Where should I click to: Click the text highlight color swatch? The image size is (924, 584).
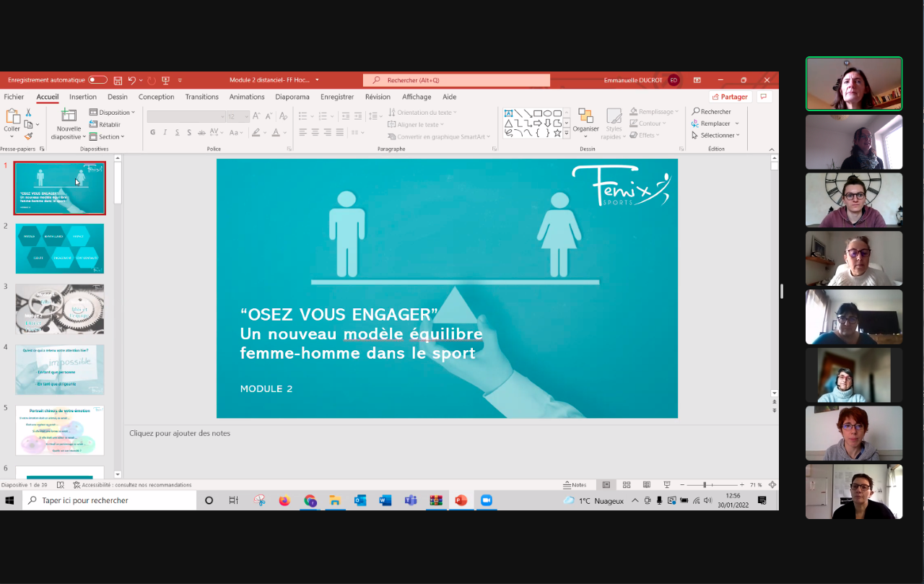click(x=256, y=133)
